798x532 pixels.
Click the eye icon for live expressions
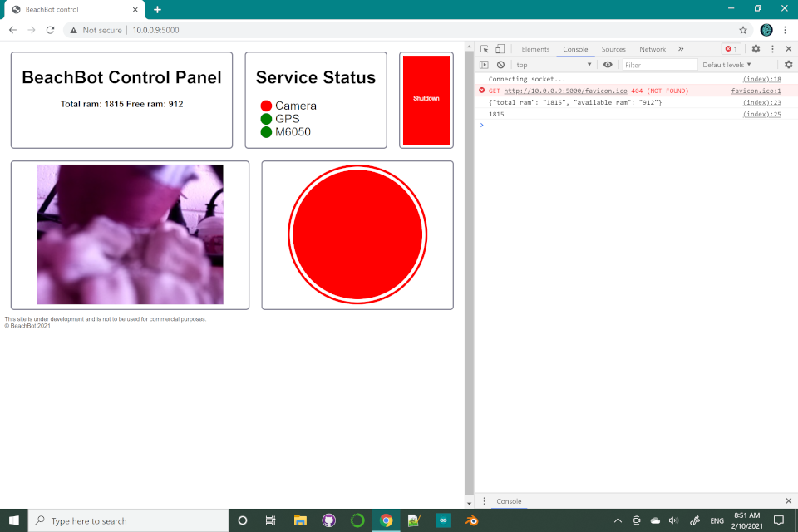pyautogui.click(x=608, y=65)
